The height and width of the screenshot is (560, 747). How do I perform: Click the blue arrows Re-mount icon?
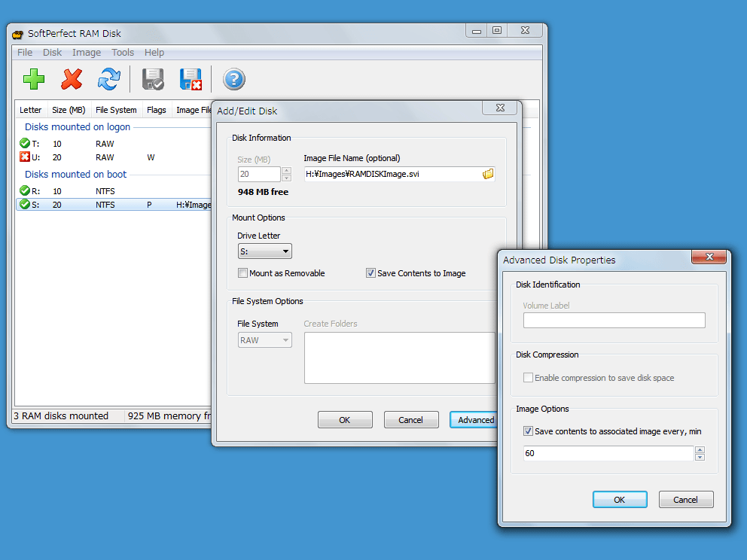point(109,79)
